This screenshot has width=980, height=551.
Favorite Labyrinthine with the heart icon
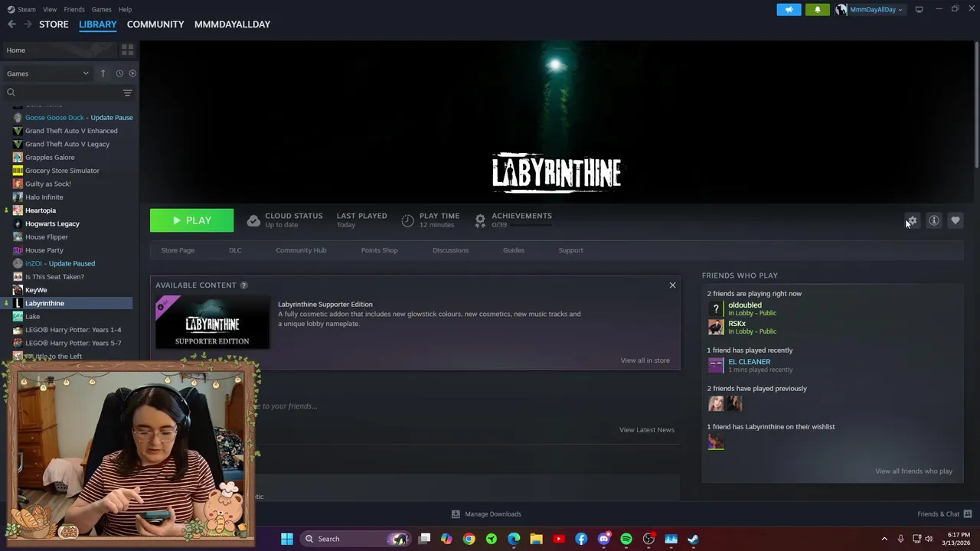tap(955, 220)
